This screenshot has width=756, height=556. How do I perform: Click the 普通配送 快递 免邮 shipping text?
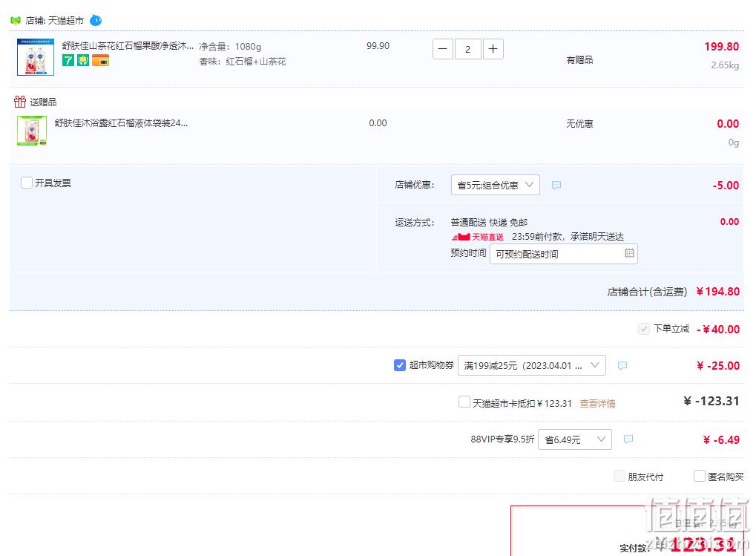pos(489,222)
